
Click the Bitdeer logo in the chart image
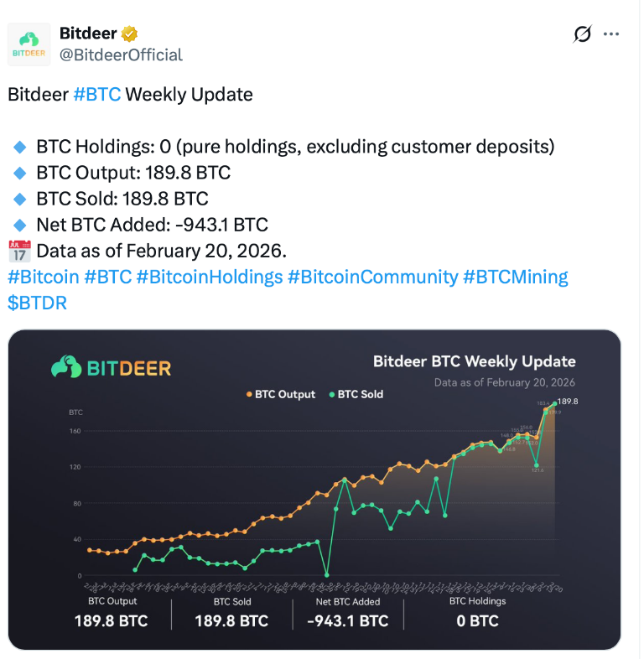click(x=111, y=367)
